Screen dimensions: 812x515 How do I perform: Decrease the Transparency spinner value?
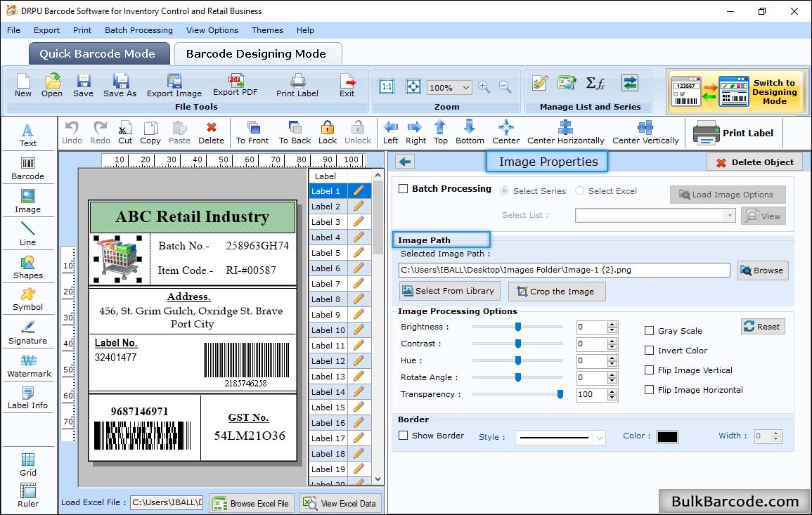pyautogui.click(x=612, y=398)
